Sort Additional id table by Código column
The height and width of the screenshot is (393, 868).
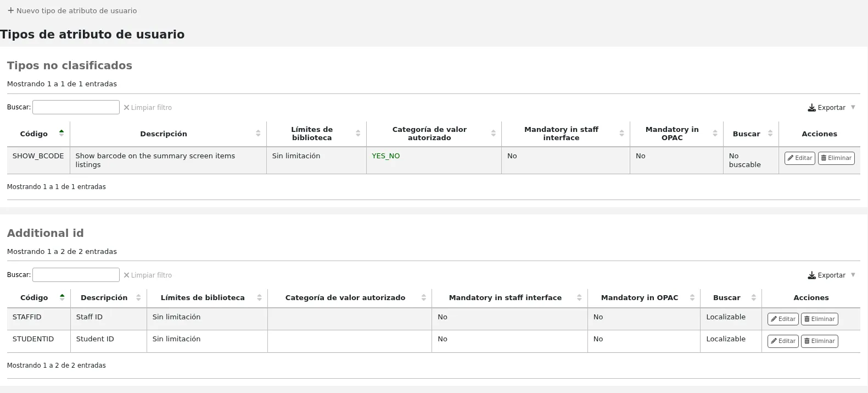coord(38,297)
